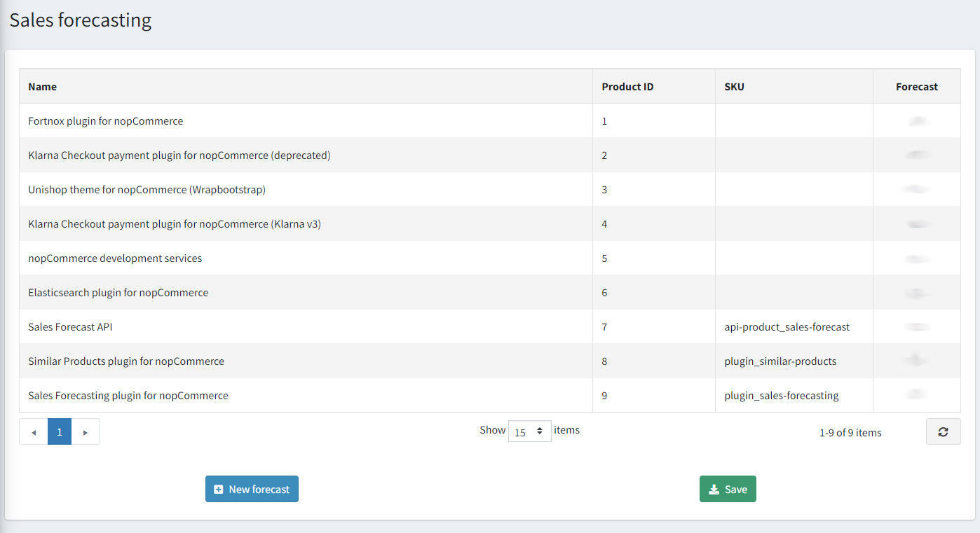This screenshot has height=533, width=980.
Task: Go to the next page arrow
Action: [86, 431]
